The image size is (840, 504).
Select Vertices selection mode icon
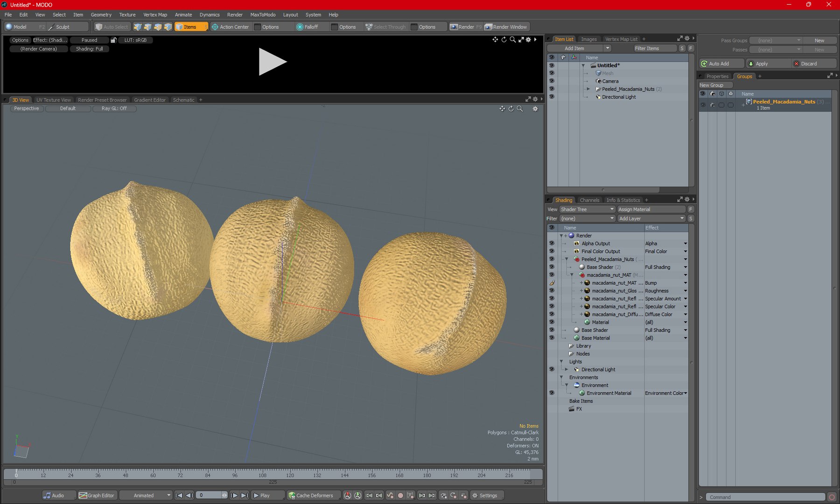tap(138, 27)
